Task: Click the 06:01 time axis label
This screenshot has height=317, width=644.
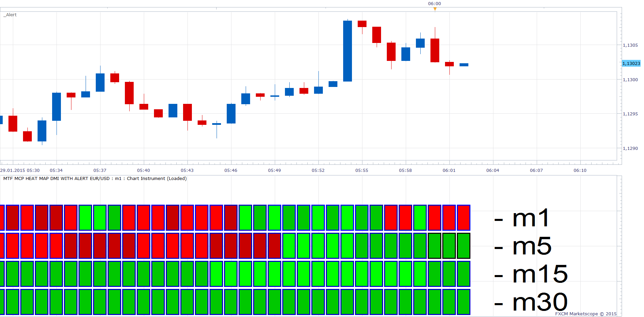Action: click(449, 170)
